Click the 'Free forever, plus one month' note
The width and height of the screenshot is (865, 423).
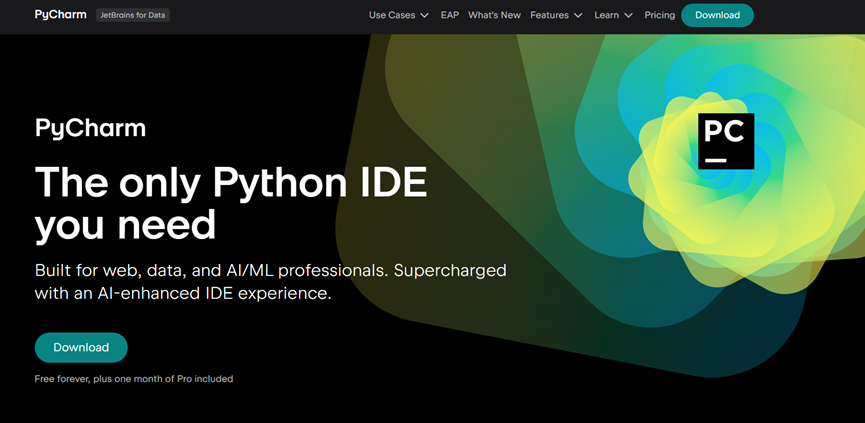134,379
